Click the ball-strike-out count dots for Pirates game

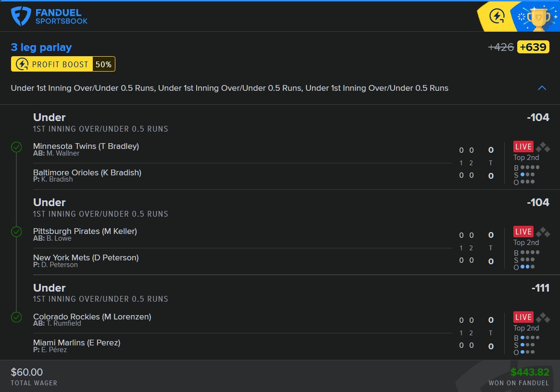pyautogui.click(x=526, y=259)
